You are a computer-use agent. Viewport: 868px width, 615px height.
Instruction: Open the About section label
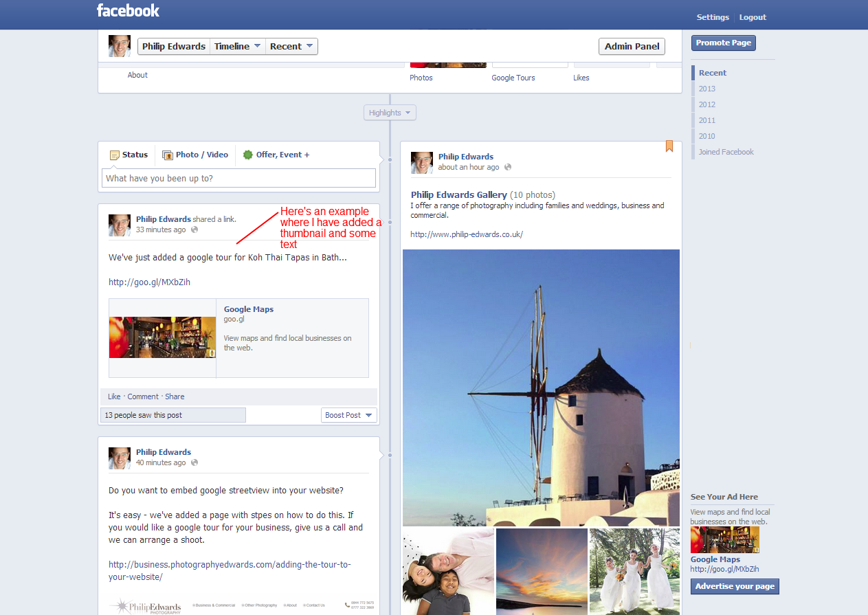click(137, 75)
